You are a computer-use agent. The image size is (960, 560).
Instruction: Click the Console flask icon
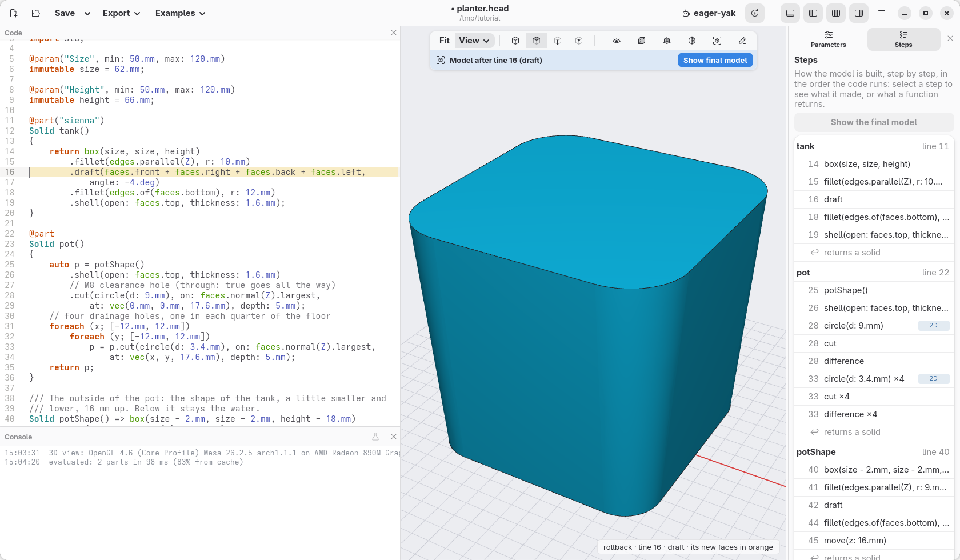(x=375, y=437)
